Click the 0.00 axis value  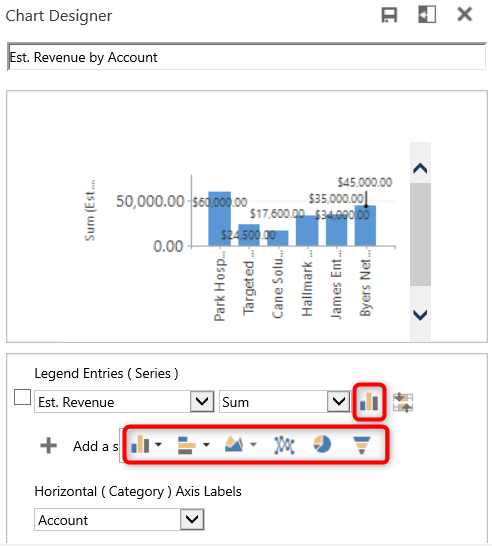(x=168, y=247)
